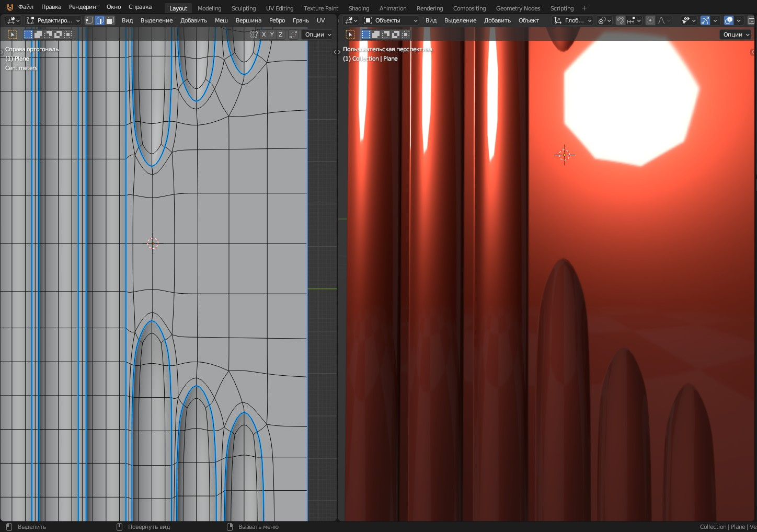The image size is (757, 532).
Task: Enable face select mode
Action: pos(110,20)
